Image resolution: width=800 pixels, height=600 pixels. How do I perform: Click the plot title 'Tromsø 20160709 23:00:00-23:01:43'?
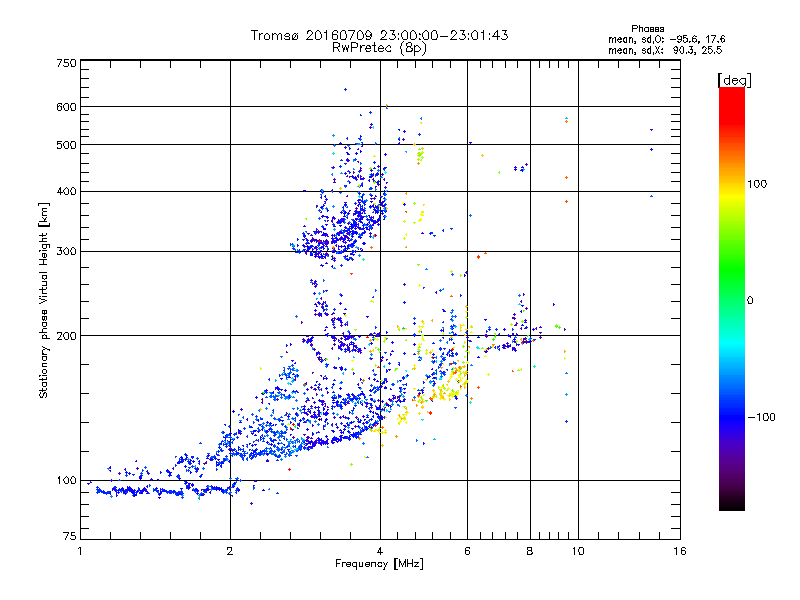(x=379, y=35)
